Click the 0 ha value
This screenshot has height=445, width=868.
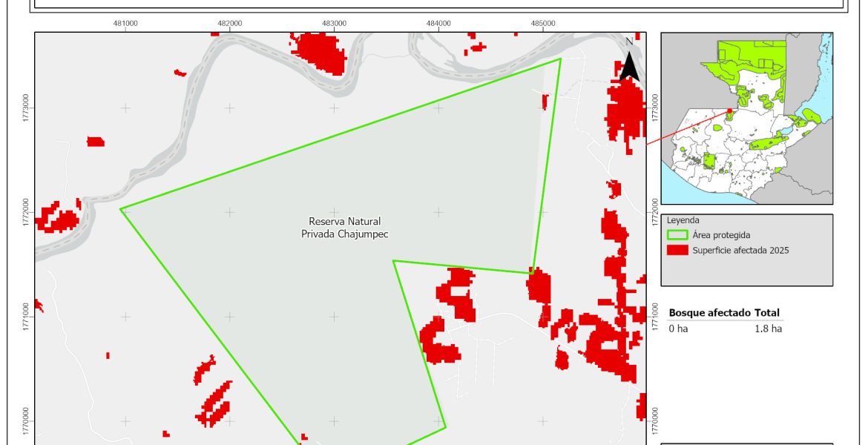[x=678, y=329]
